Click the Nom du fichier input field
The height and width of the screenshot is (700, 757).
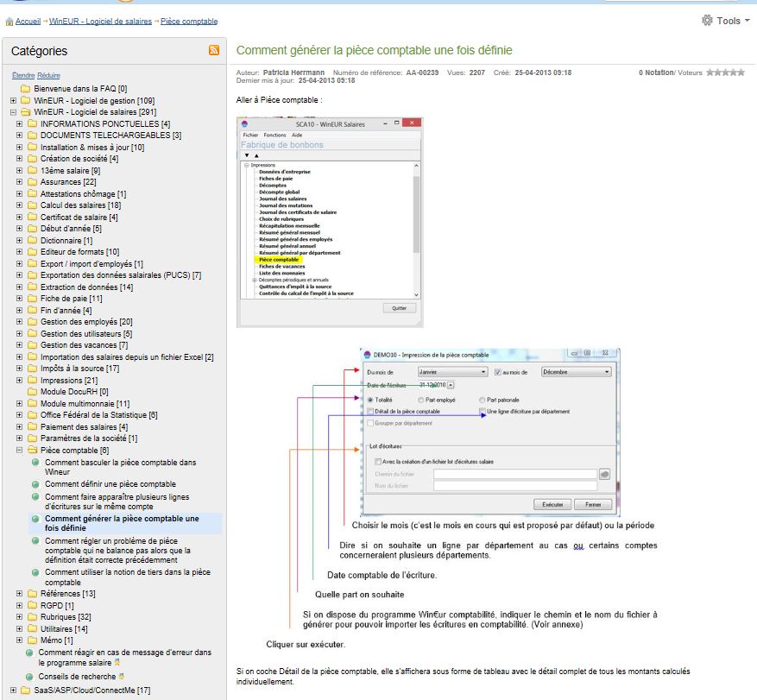pos(515,486)
